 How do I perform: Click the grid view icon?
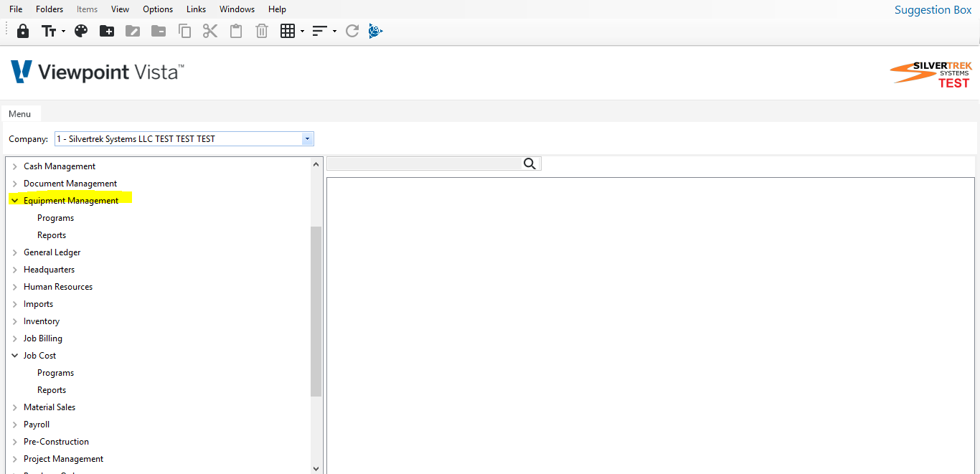(288, 31)
